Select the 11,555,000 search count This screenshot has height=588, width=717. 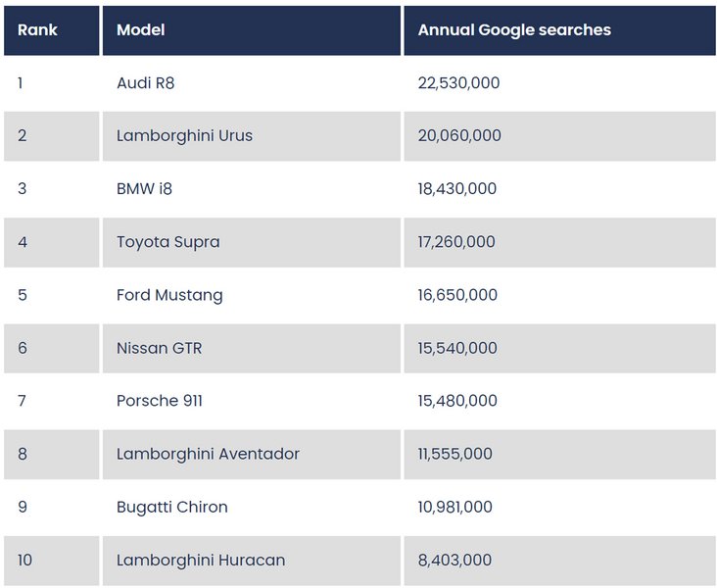454,454
